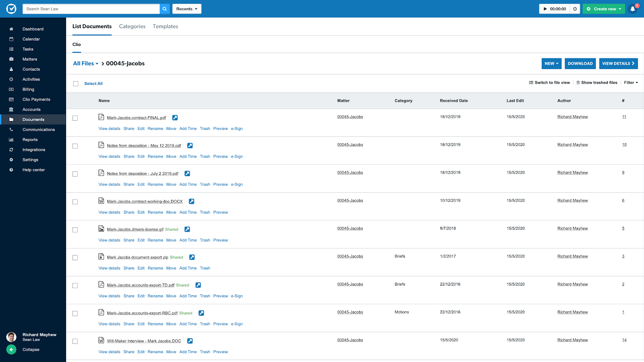Expand the Recents dropdown
Screen dimensions: 644x362
[x=187, y=9]
